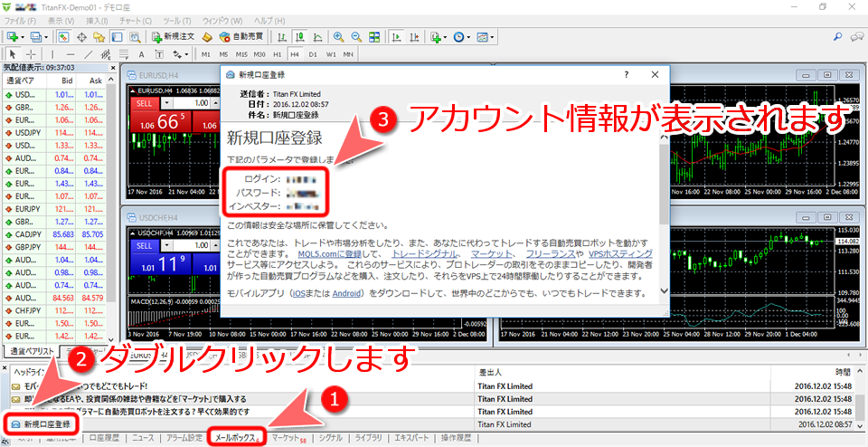This screenshot has height=447, width=868.
Task: Switch to メールボックス terminal tab
Action: point(237,438)
